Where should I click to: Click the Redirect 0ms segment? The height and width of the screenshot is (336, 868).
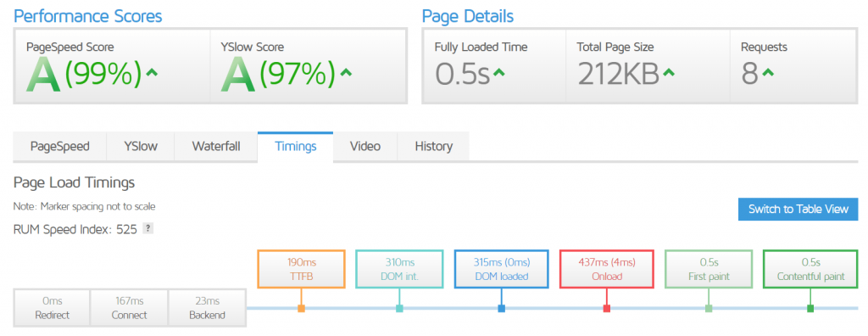click(52, 308)
